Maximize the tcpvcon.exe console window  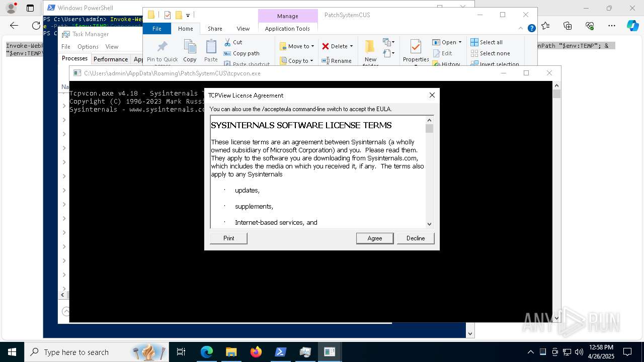pyautogui.click(x=526, y=73)
